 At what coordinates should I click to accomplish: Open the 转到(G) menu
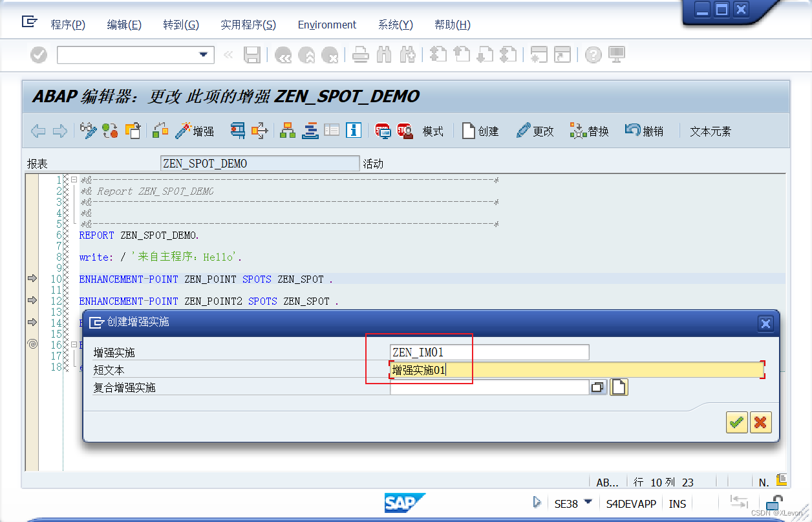180,25
